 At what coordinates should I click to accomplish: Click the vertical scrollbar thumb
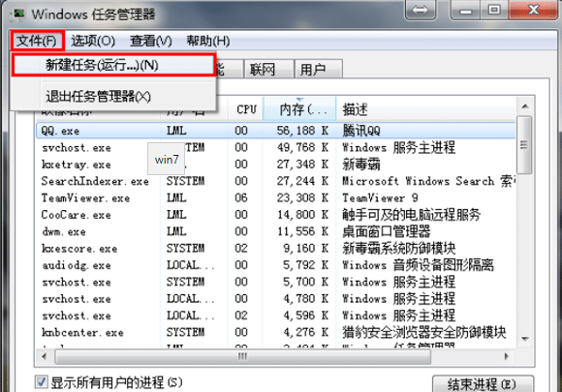click(525, 145)
